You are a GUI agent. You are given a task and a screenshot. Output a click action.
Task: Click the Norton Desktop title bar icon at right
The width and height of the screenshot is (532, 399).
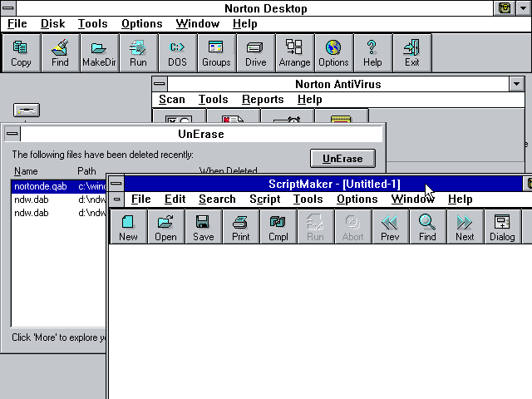tap(505, 8)
